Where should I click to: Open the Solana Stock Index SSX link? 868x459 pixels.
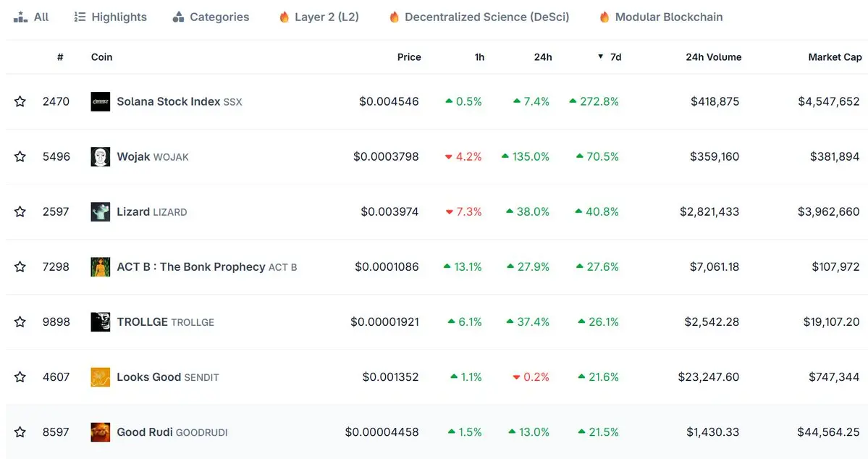click(180, 101)
